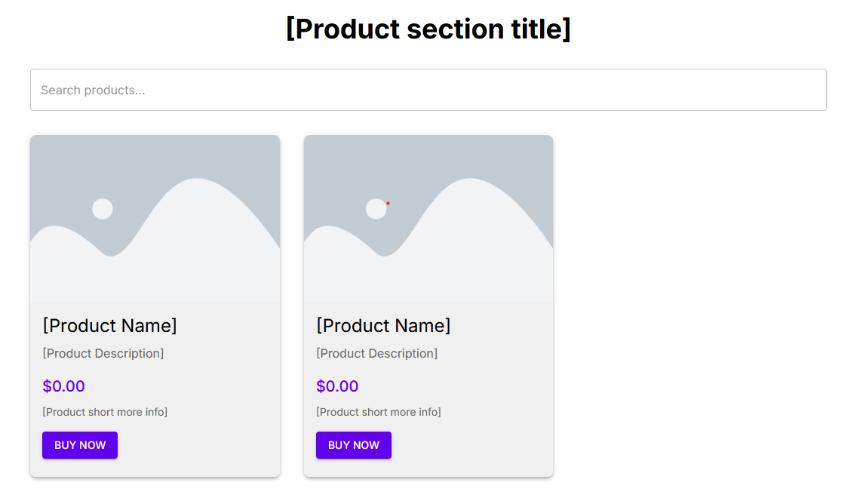This screenshot has height=504, width=860.
Task: Click the second card's [Product short more info] text
Action: (x=379, y=412)
